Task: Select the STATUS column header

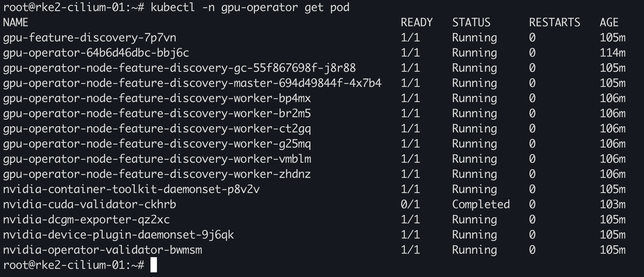Action: tap(471, 22)
